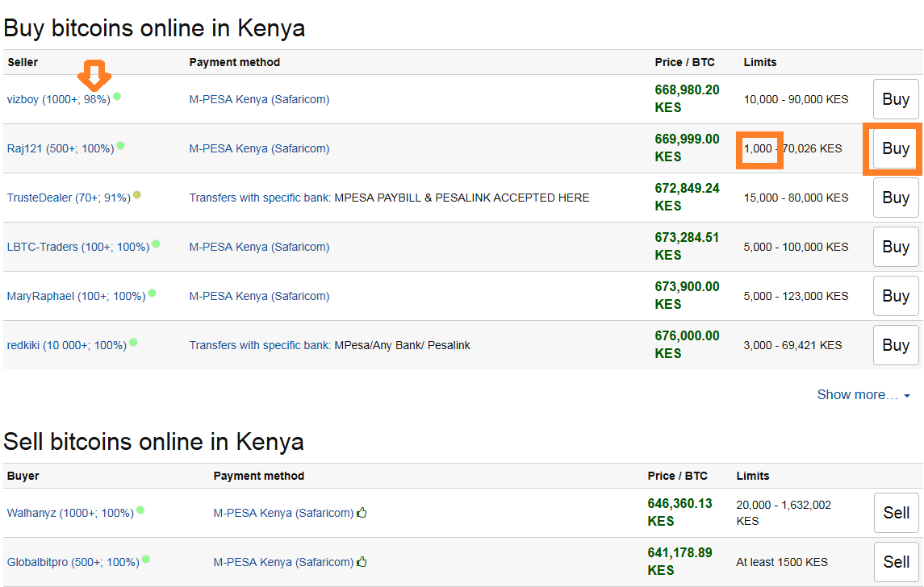The width and height of the screenshot is (924, 587).
Task: Expand the Show more listings dropdown
Action: [863, 394]
